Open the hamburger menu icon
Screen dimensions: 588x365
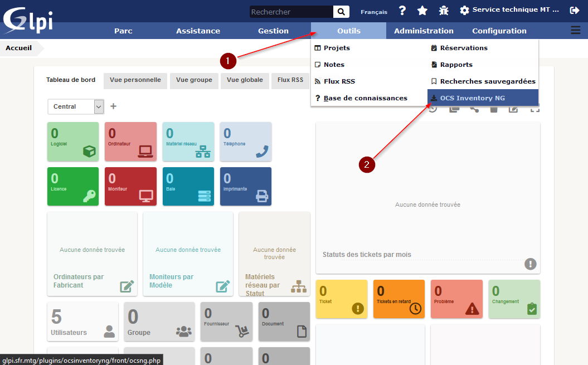[x=575, y=31]
